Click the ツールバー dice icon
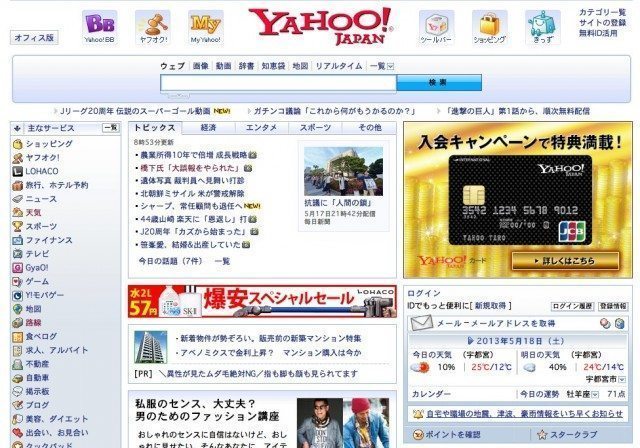Screen dimensions: 640x448 [x=436, y=24]
